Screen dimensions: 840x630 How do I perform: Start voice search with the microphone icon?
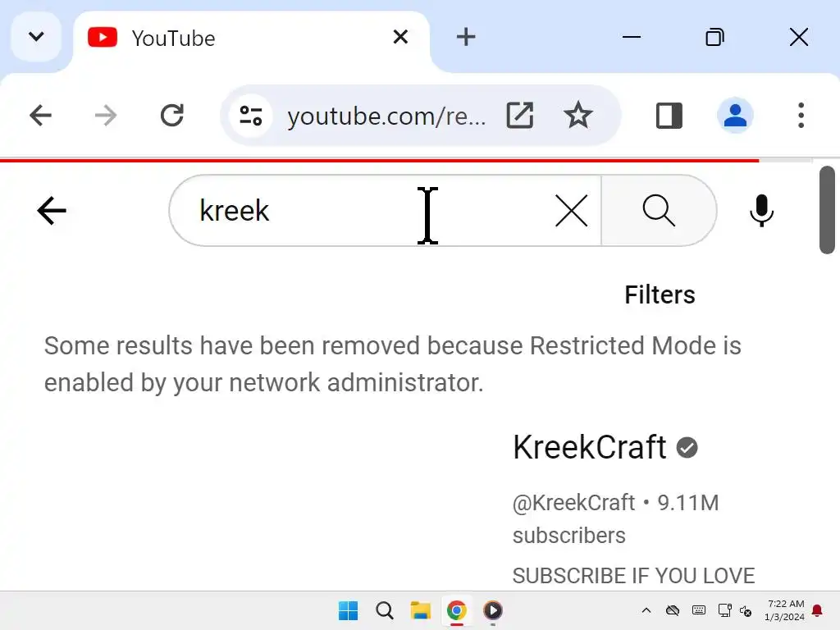coord(761,211)
